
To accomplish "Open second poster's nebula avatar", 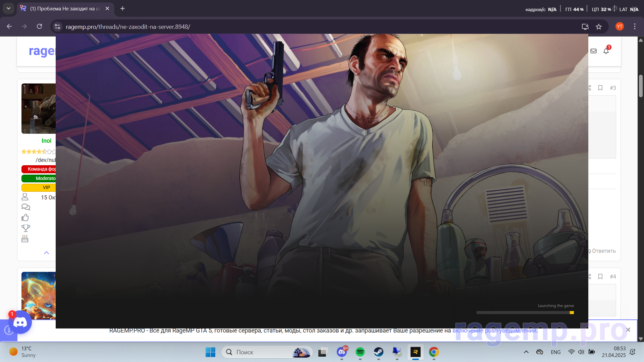I will click(39, 296).
